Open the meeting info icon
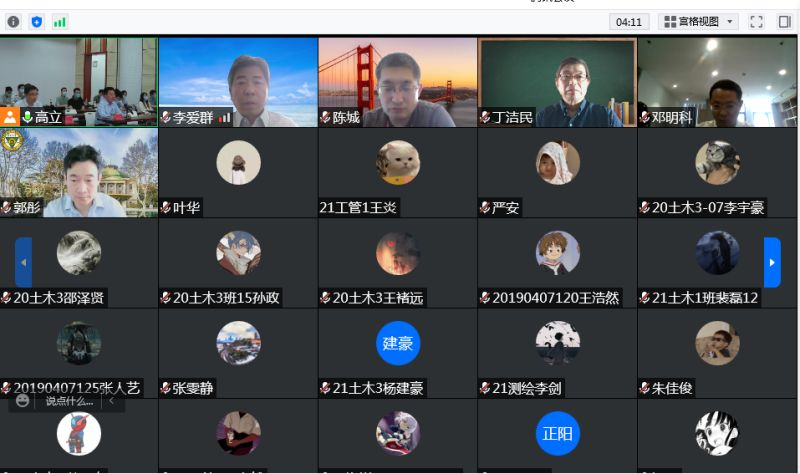Screen dimensions: 800x474 coord(14,21)
